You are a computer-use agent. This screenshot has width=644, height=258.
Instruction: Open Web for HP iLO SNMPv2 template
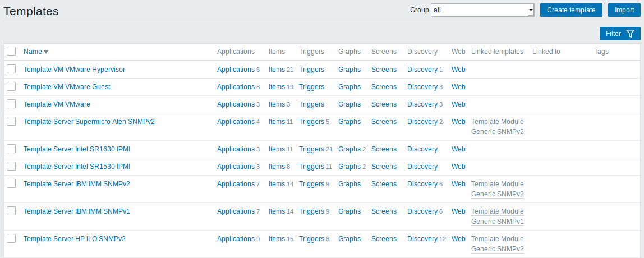tap(458, 239)
